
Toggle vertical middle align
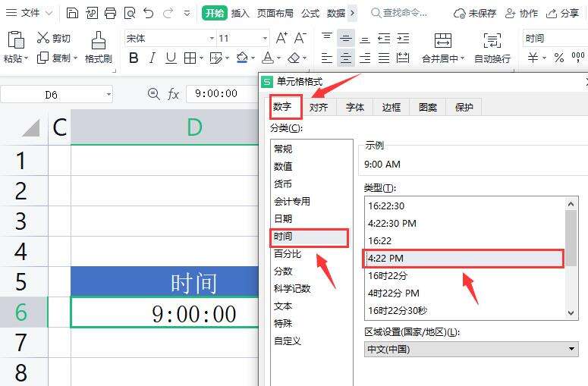(346, 38)
